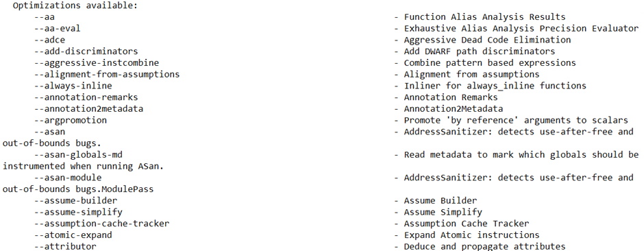Viewport: 644px width, 251px height.
Task: Select the --annotation-remarks flag
Action: [86, 98]
